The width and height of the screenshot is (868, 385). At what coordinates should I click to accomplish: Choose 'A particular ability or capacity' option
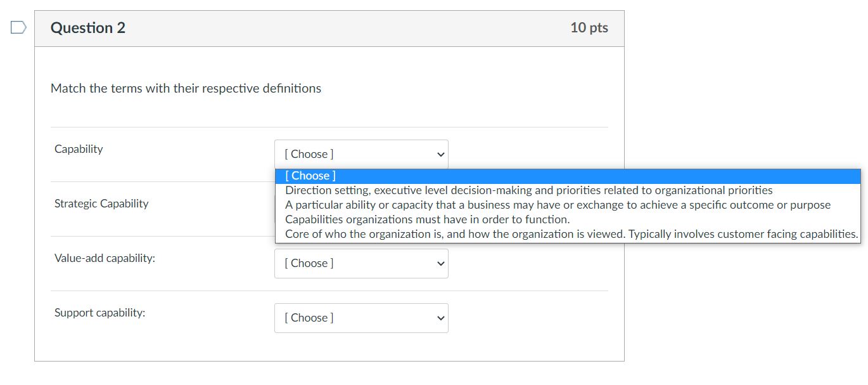568,205
